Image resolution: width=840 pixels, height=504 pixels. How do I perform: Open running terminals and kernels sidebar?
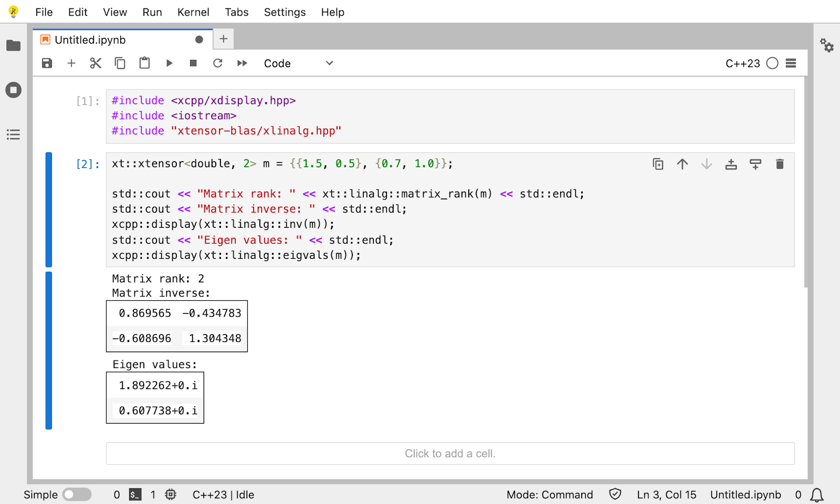point(13,90)
